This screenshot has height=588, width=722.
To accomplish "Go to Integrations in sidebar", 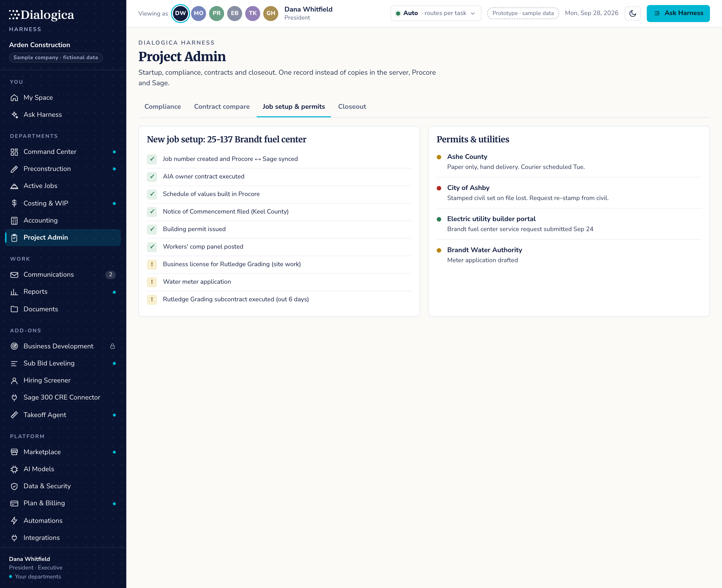I will [x=63, y=538].
